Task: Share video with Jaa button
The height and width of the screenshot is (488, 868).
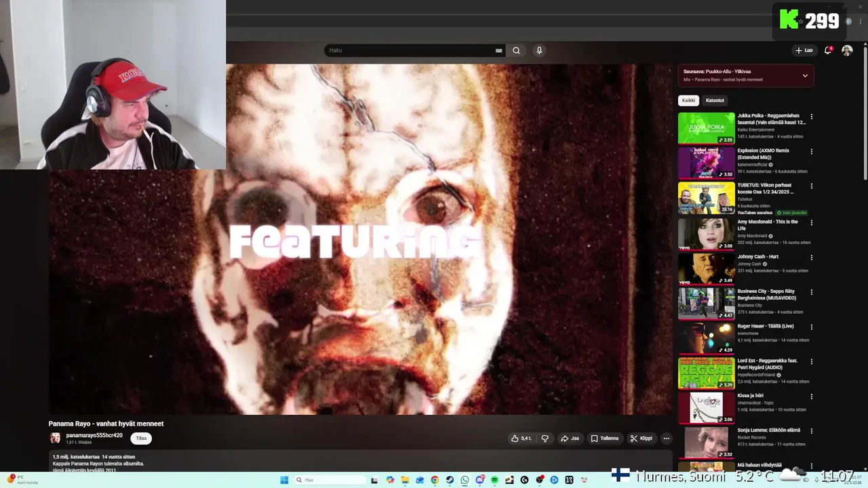Action: click(x=570, y=439)
